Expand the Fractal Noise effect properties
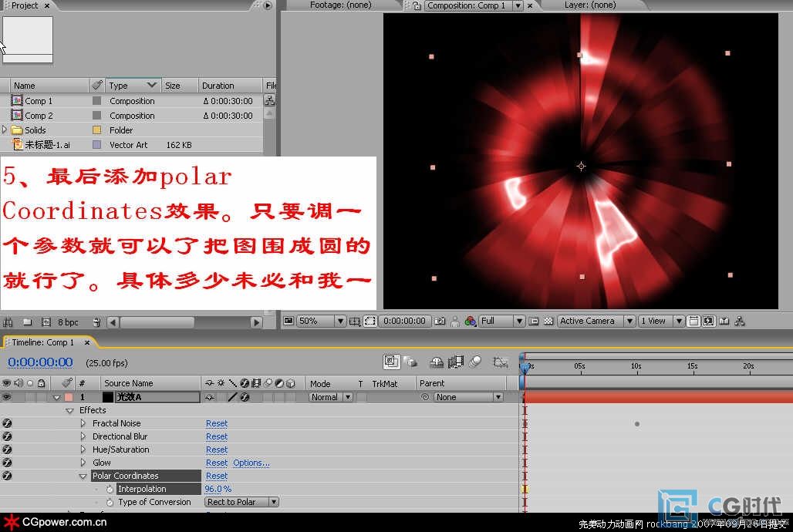Viewport: 793px width, 532px height. point(83,423)
